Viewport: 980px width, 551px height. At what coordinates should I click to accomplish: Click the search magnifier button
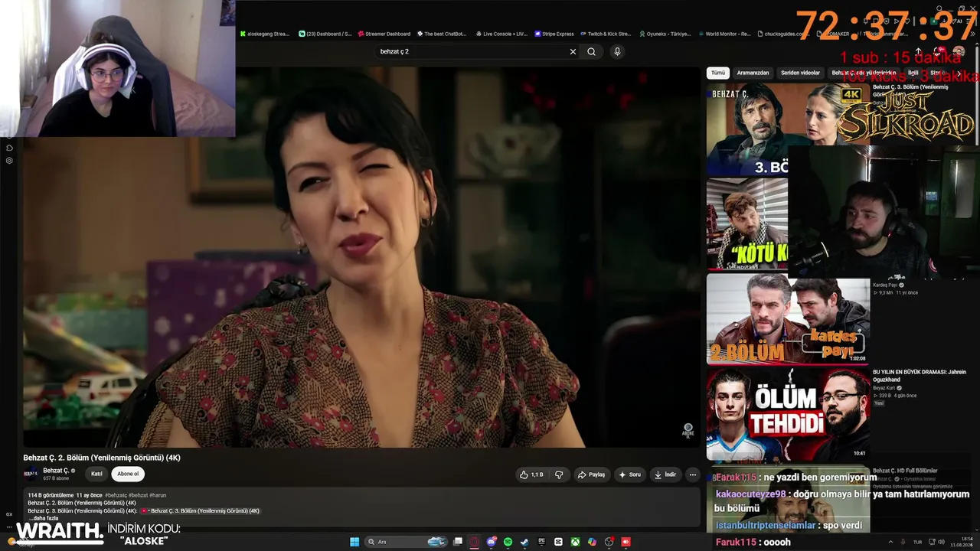591,51
